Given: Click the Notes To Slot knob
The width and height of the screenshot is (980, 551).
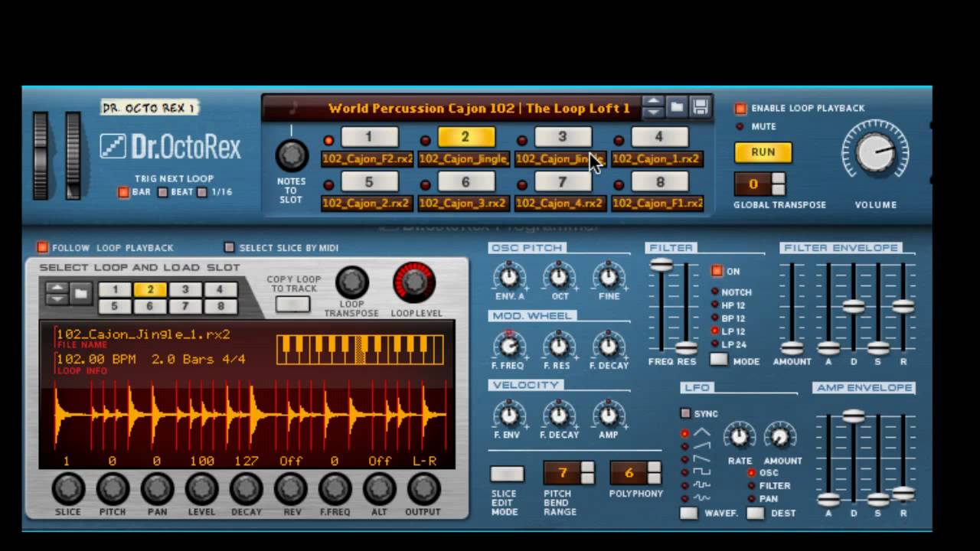Looking at the screenshot, I should pyautogui.click(x=291, y=155).
